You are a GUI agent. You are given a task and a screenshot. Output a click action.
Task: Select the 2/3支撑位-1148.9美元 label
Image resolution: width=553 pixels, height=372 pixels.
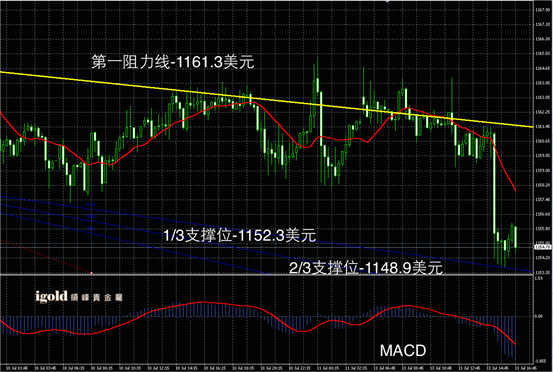pos(366,268)
